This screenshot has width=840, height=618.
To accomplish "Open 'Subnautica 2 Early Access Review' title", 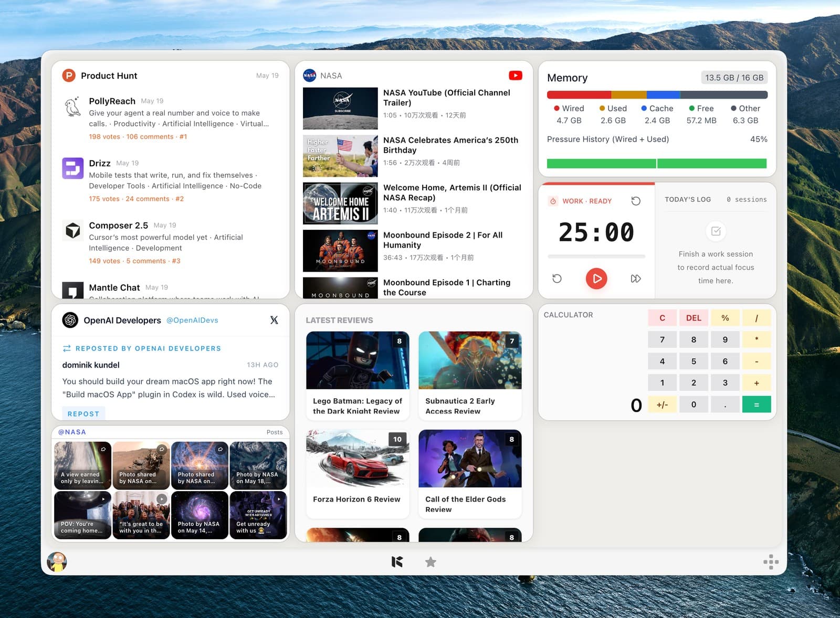I will click(x=460, y=406).
